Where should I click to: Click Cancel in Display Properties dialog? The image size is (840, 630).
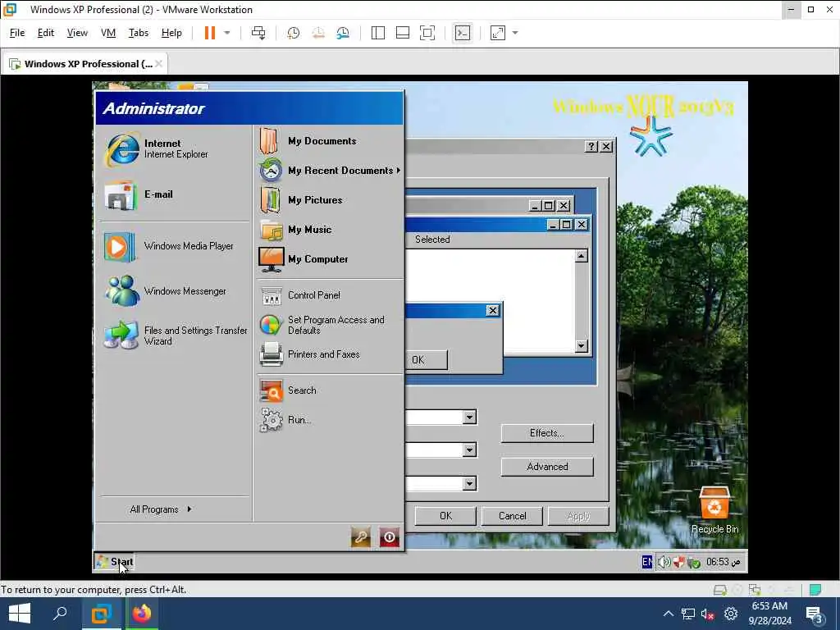point(512,516)
